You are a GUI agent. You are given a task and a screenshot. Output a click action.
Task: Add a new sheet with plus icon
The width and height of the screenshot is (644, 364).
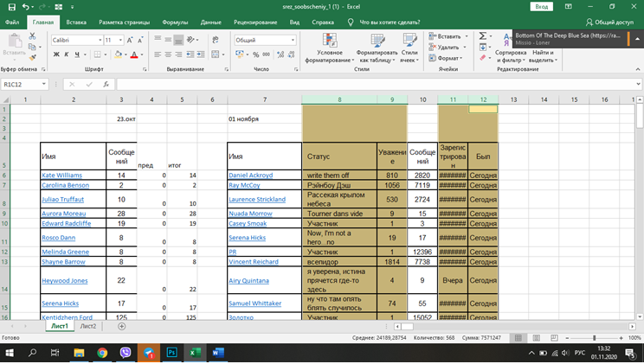[121, 326]
